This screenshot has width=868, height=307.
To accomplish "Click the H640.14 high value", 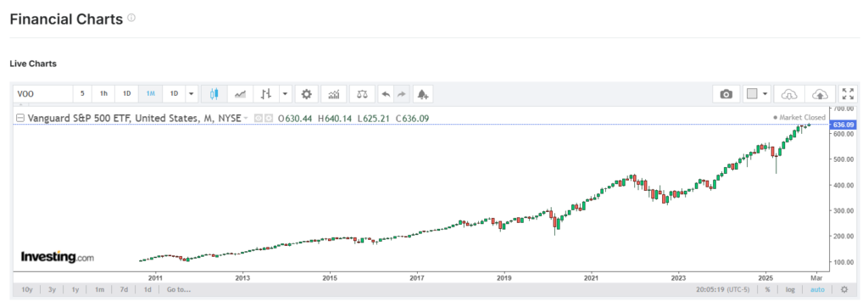I will coord(336,118).
